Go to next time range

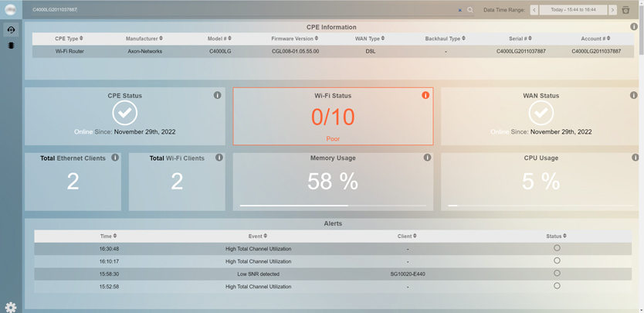[612, 10]
